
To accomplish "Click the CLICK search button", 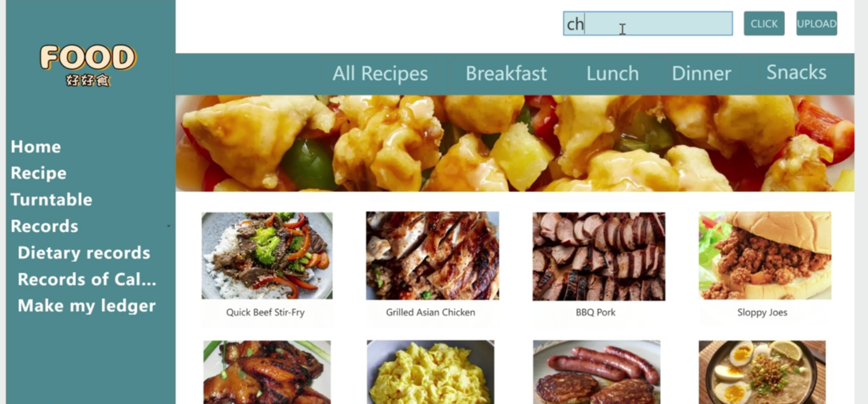I will coord(764,24).
